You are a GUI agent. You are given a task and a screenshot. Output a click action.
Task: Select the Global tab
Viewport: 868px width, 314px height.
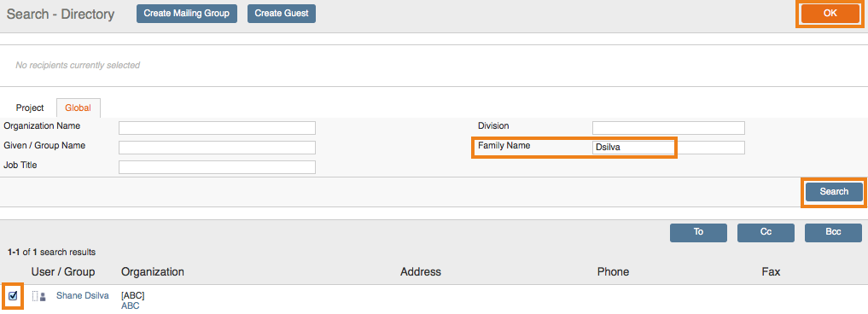coord(78,108)
